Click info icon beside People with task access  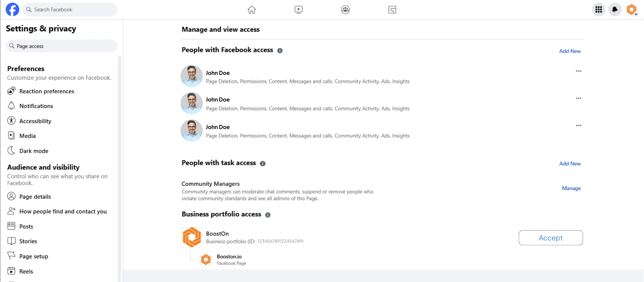263,164
